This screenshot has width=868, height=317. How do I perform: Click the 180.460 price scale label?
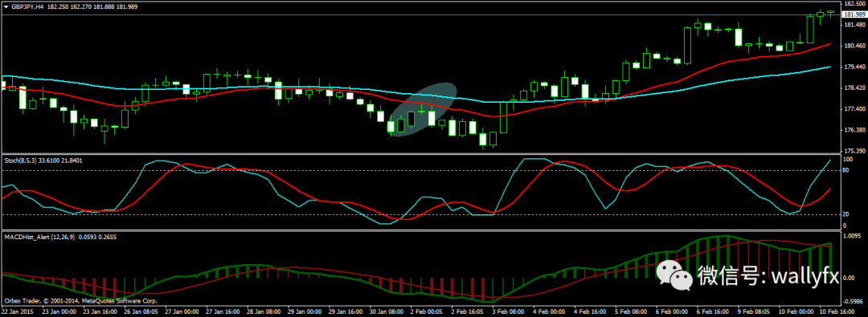(x=854, y=46)
